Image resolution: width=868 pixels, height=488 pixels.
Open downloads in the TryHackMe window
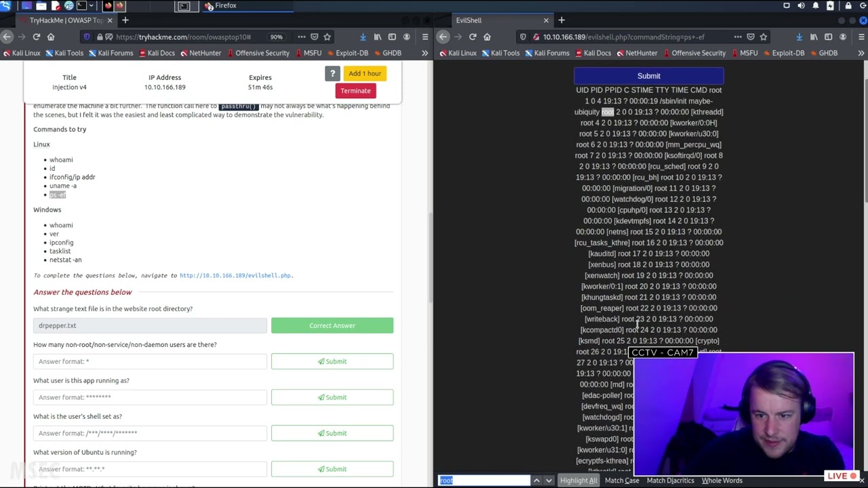click(x=363, y=37)
